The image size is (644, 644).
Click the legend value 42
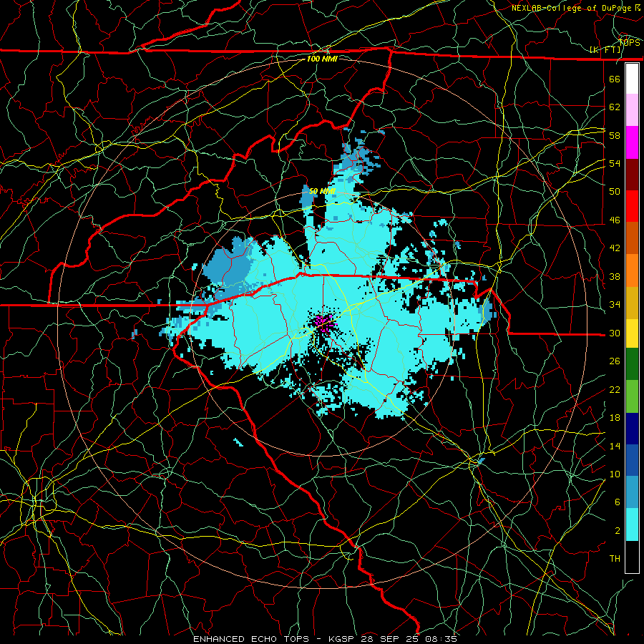click(x=615, y=248)
